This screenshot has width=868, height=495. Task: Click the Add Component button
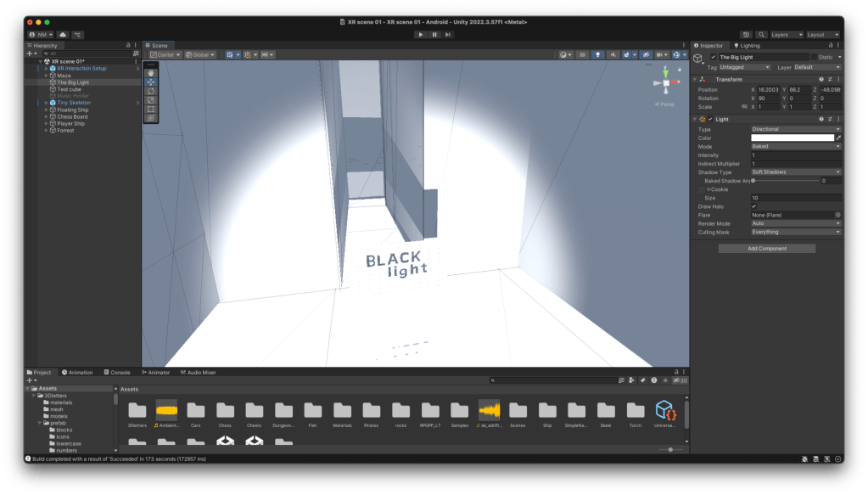coord(766,248)
